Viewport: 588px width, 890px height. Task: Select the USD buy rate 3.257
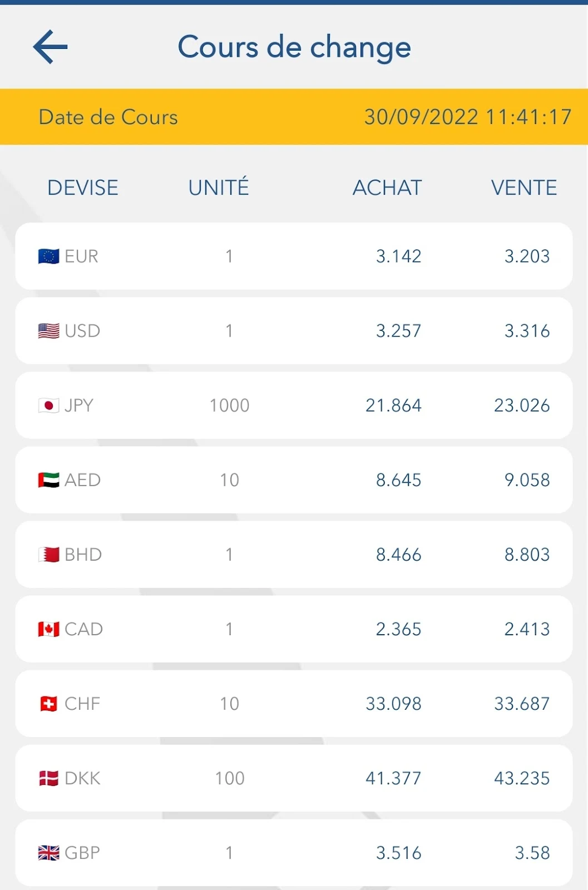[398, 331]
